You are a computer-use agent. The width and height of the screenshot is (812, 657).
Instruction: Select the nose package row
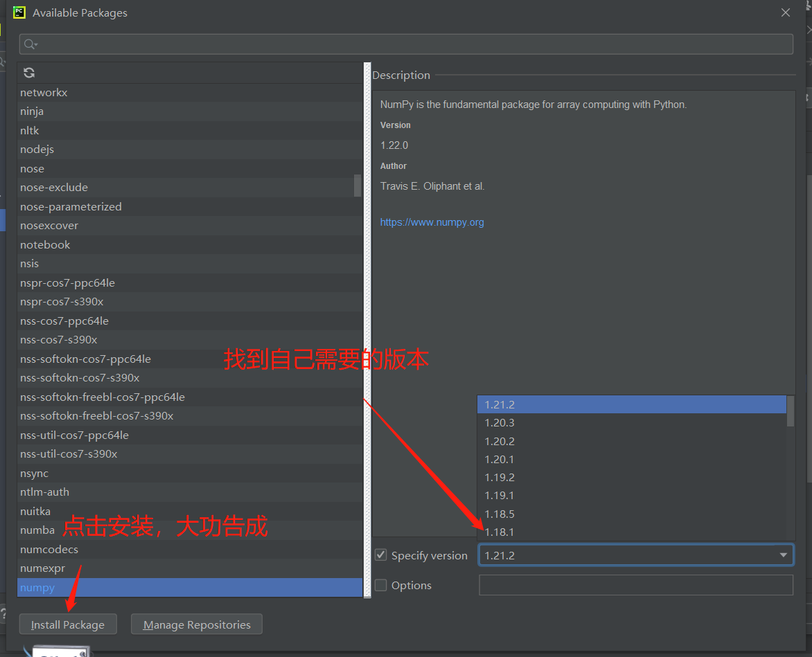click(190, 169)
